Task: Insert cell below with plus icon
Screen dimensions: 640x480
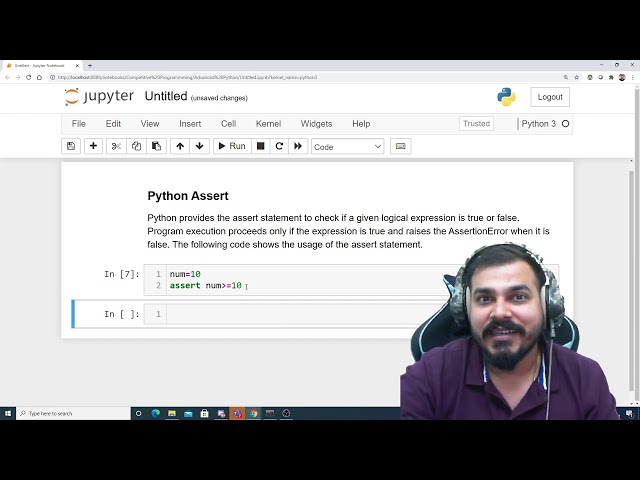Action: [93, 146]
